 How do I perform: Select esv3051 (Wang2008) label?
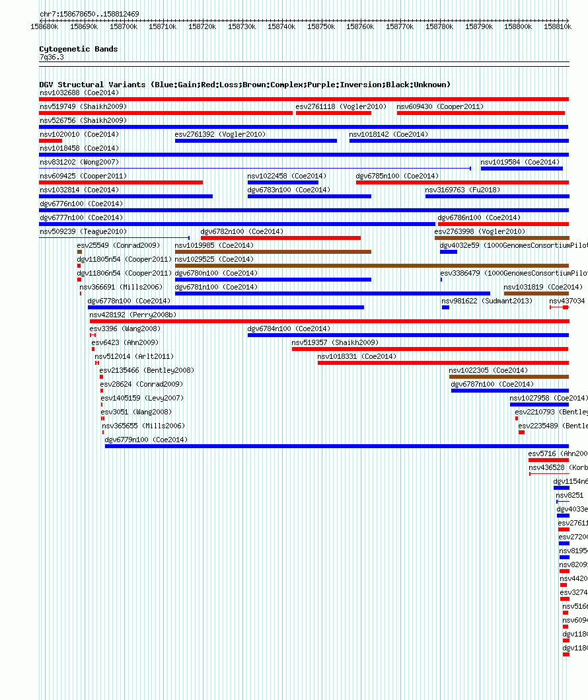coord(136,411)
